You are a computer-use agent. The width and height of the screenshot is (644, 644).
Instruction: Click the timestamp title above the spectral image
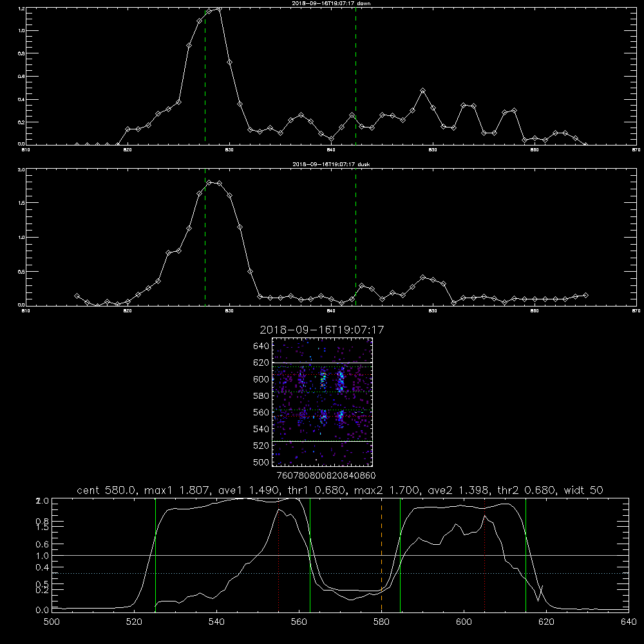coord(322,330)
